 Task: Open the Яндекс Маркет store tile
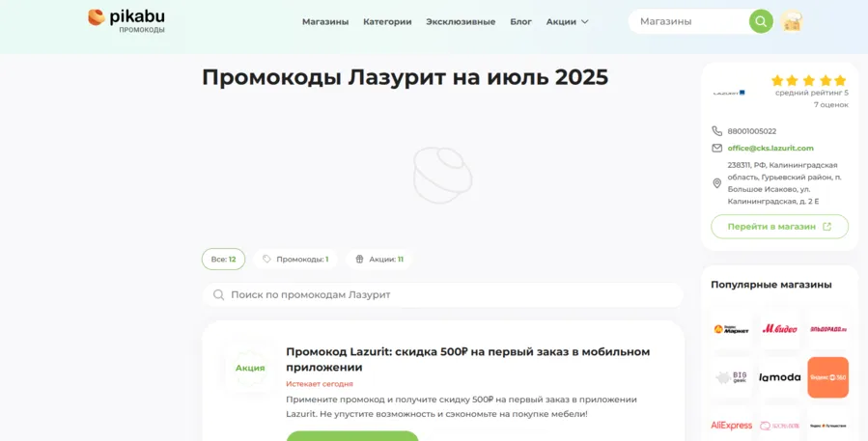[x=731, y=329]
